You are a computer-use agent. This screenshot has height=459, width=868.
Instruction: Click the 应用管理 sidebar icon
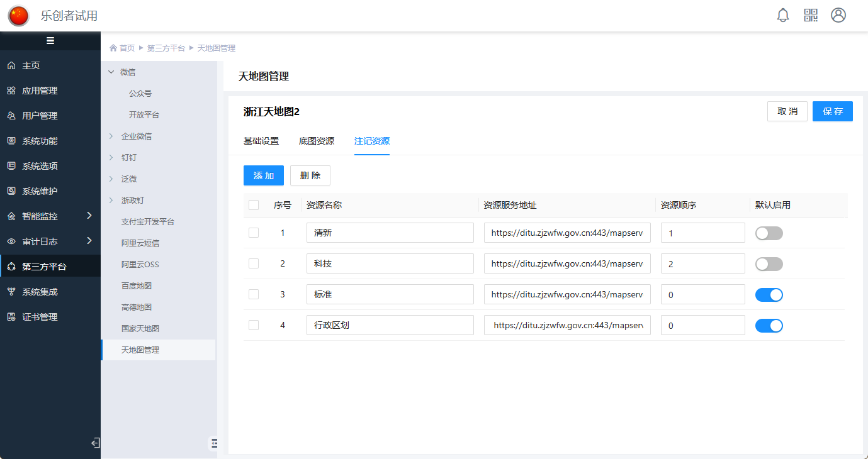point(11,91)
